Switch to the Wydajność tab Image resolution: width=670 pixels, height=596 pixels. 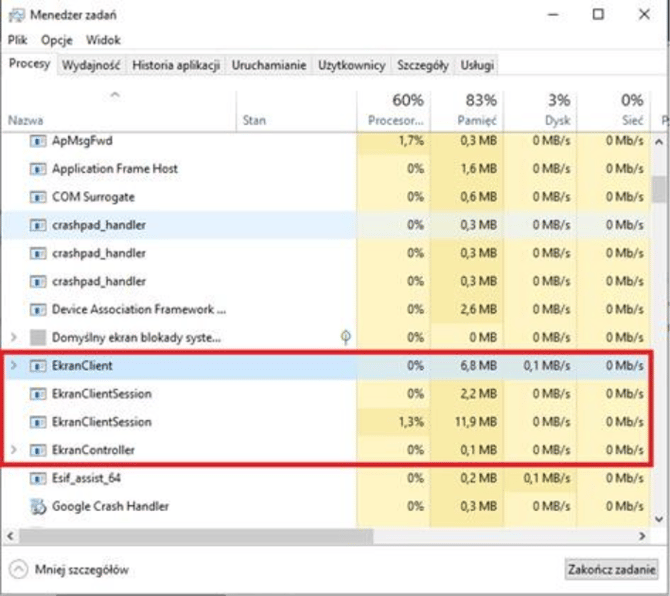tap(91, 65)
